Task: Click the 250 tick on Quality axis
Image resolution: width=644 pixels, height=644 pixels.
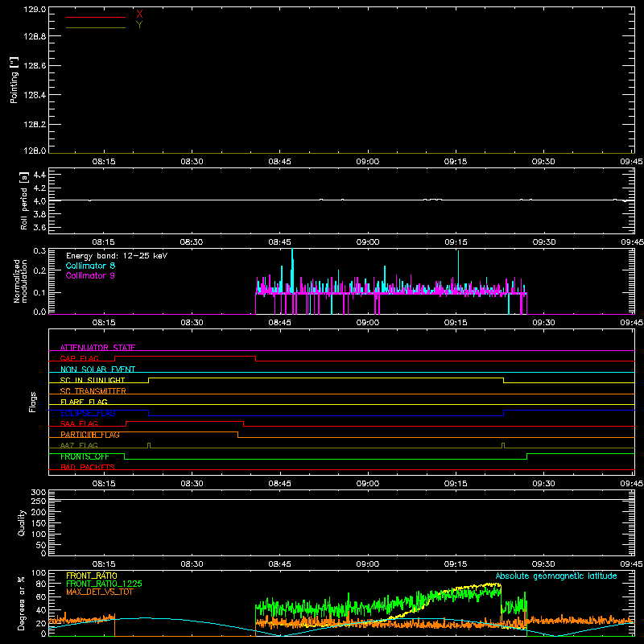Action: (x=39, y=501)
